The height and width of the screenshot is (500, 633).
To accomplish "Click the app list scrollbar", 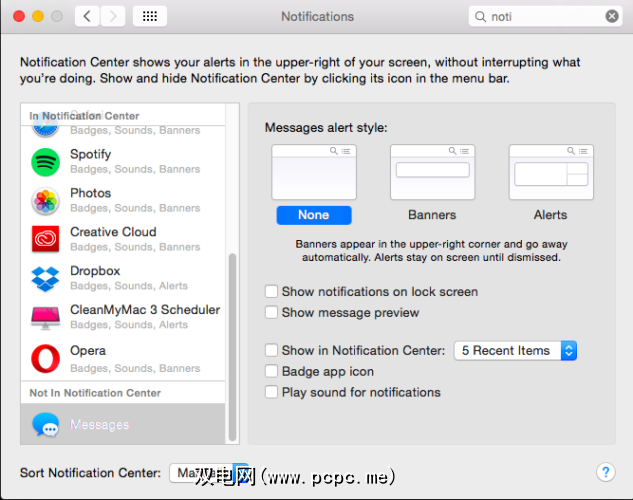I will coord(232,347).
